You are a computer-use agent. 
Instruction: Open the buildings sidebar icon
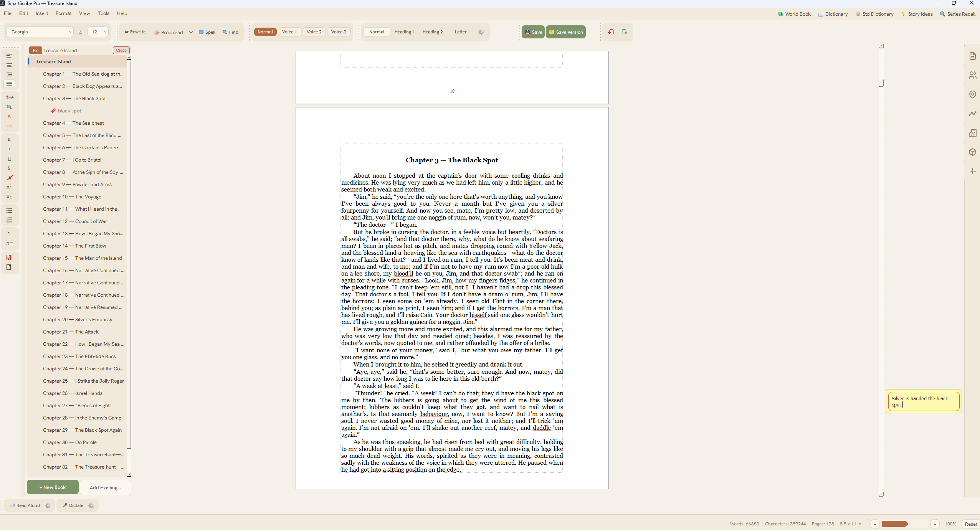[972, 133]
